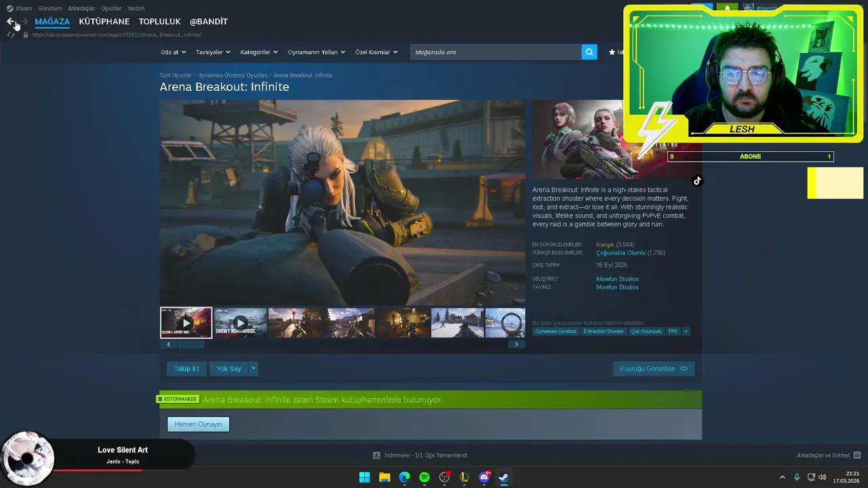
Task: Click the Hemen Oynayın button
Action: [x=199, y=424]
